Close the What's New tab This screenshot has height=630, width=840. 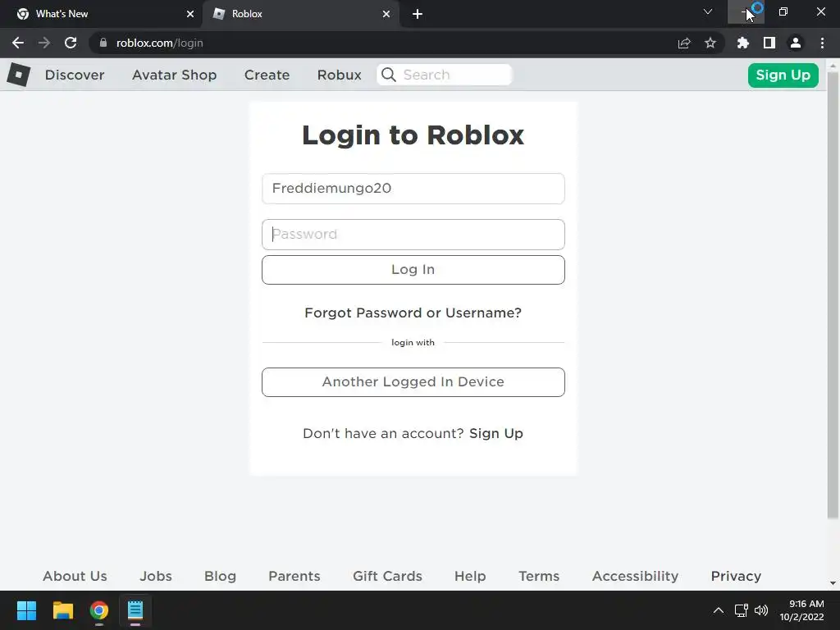coord(190,14)
